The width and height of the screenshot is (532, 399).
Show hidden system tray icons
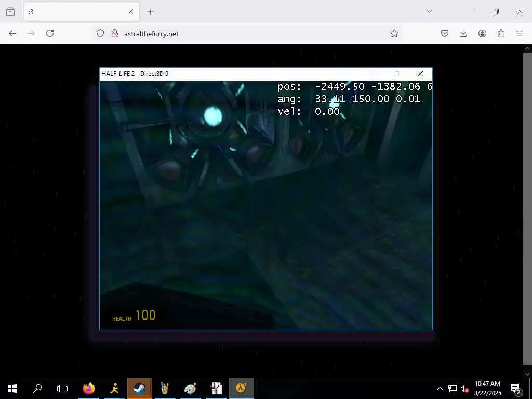point(440,389)
